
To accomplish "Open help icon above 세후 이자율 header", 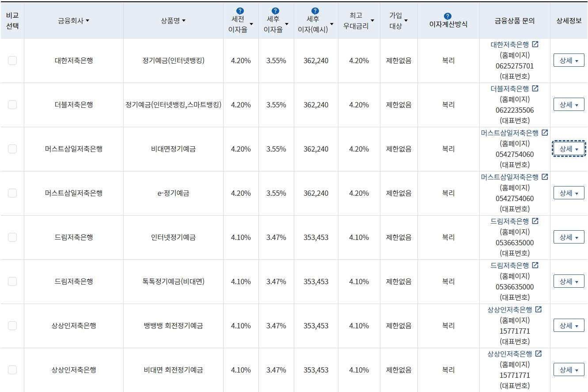I will coord(276,11).
